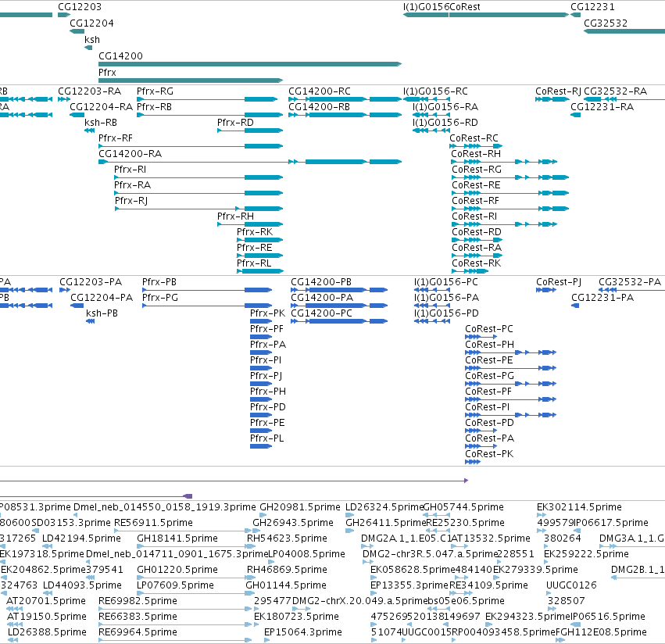The height and width of the screenshot is (644, 665).
Task: Click transcript Pfrx-RE
Action: 259,256
